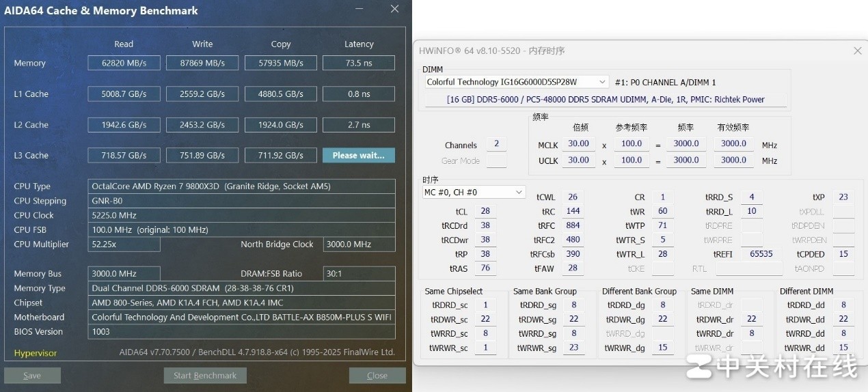Click the L3 Cache 'Please wait...' latency cell

pyautogui.click(x=358, y=156)
